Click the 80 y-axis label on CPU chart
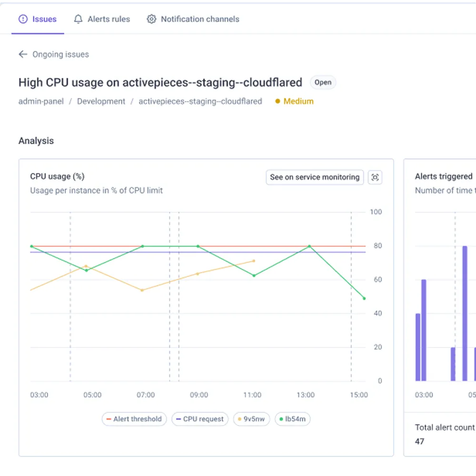Screen dimensions: 476x476 377,246
